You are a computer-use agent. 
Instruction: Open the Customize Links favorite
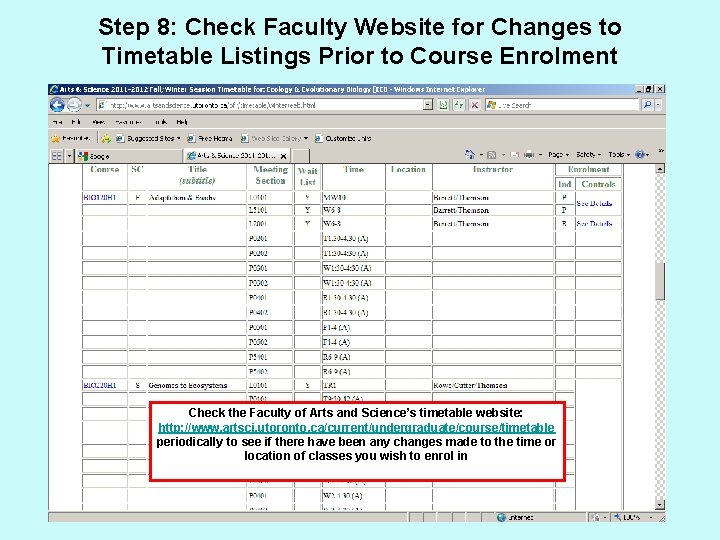(x=343, y=138)
